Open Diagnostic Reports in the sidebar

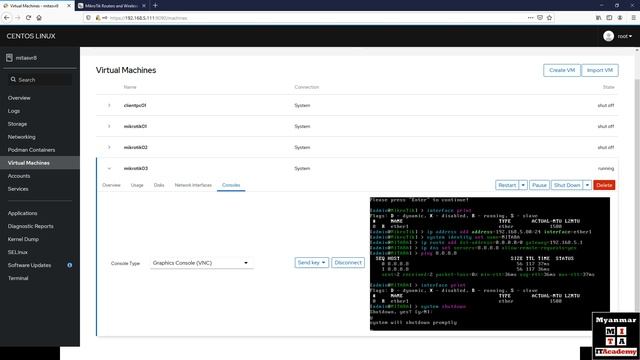[x=31, y=226]
